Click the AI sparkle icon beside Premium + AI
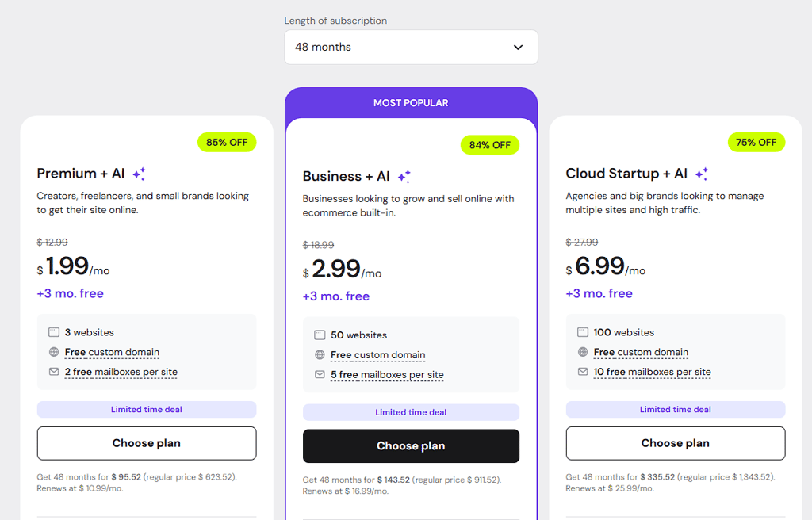The width and height of the screenshot is (812, 520). coord(140,174)
